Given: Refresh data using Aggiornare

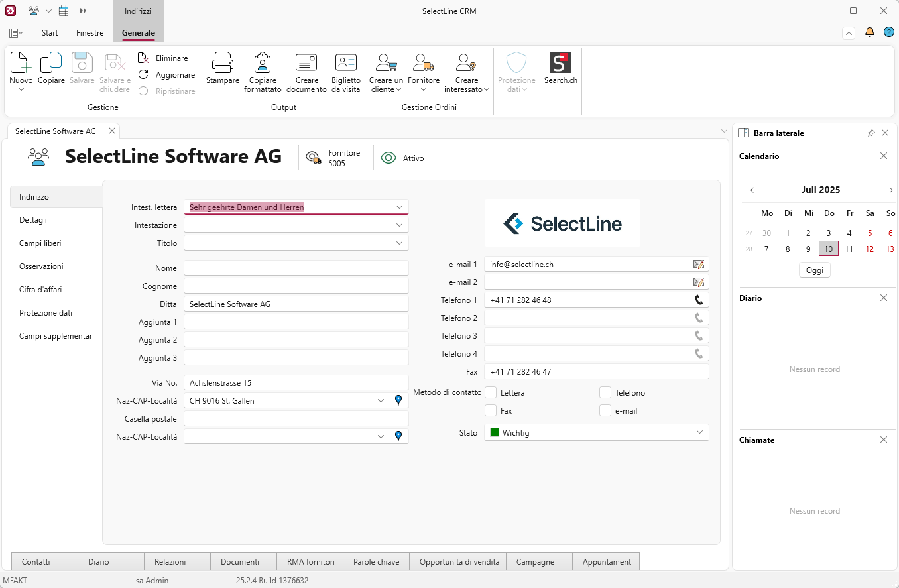Looking at the screenshot, I should [166, 75].
